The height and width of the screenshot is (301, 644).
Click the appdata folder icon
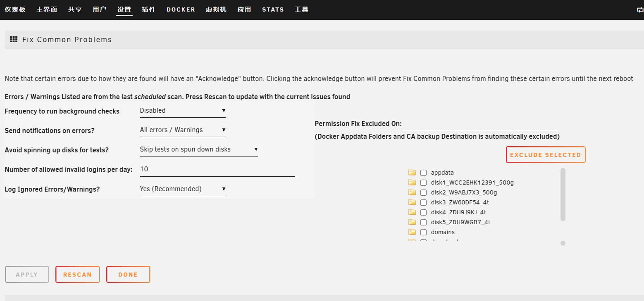coord(412,173)
